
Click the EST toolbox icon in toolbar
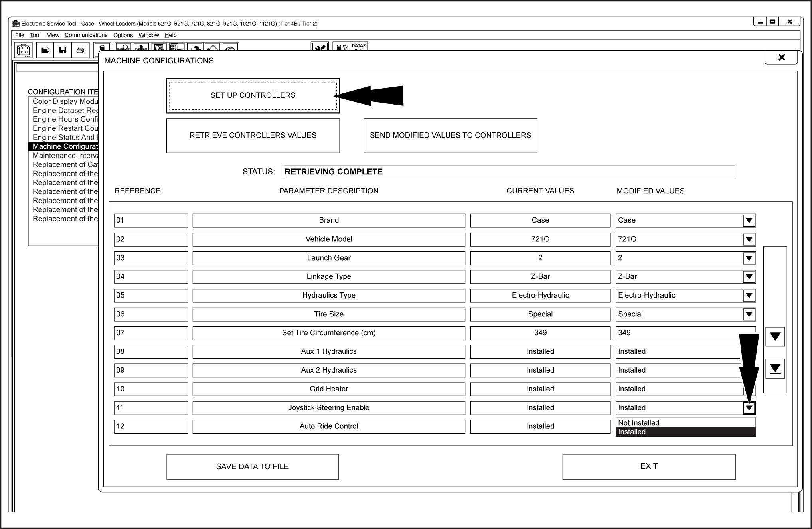(24, 51)
